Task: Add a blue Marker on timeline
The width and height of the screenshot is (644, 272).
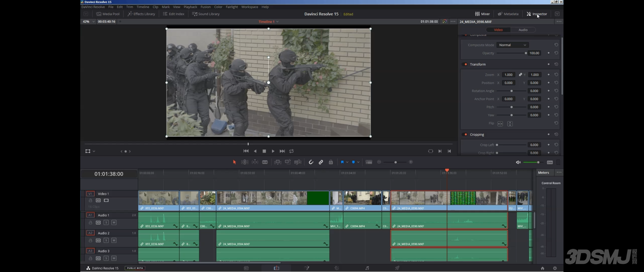Action: [x=353, y=162]
